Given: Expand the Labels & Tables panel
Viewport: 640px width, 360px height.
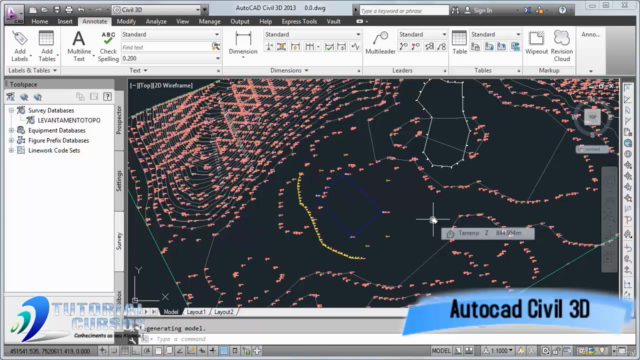Looking at the screenshot, I should (x=32, y=71).
